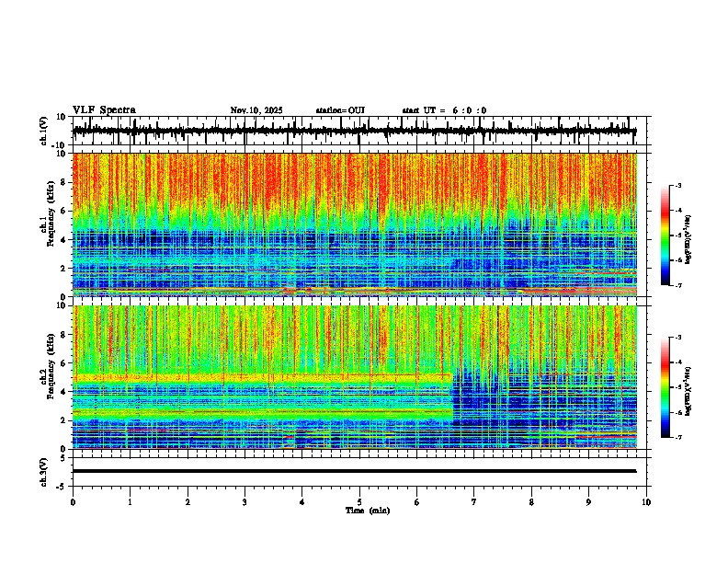Image resolution: width=728 pixels, height=563 pixels.
Task: Click the ch.2 frequency spectrogram panel
Action: pyautogui.click(x=354, y=377)
